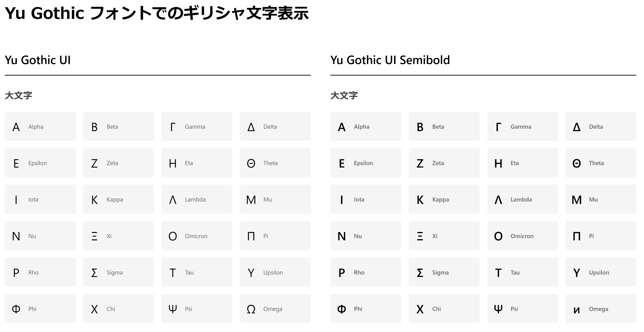Click the Yu Gothic UI section heading
This screenshot has height=332, width=644.
(38, 60)
